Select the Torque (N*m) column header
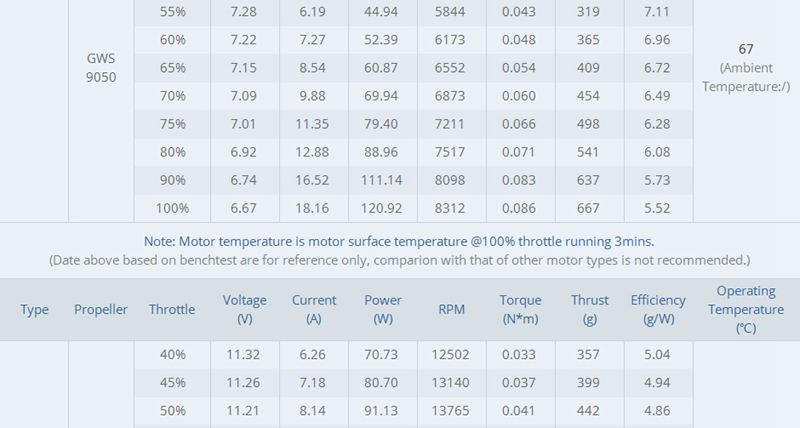The width and height of the screenshot is (800, 428). [520, 310]
